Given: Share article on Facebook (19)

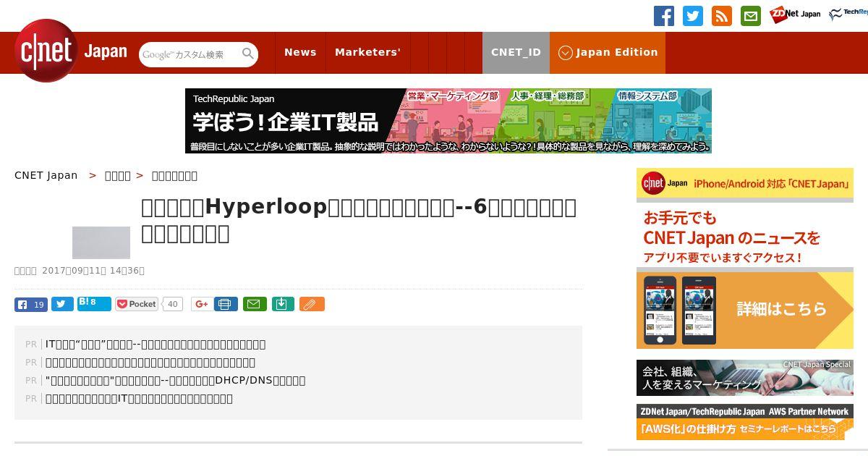Looking at the screenshot, I should 31,304.
